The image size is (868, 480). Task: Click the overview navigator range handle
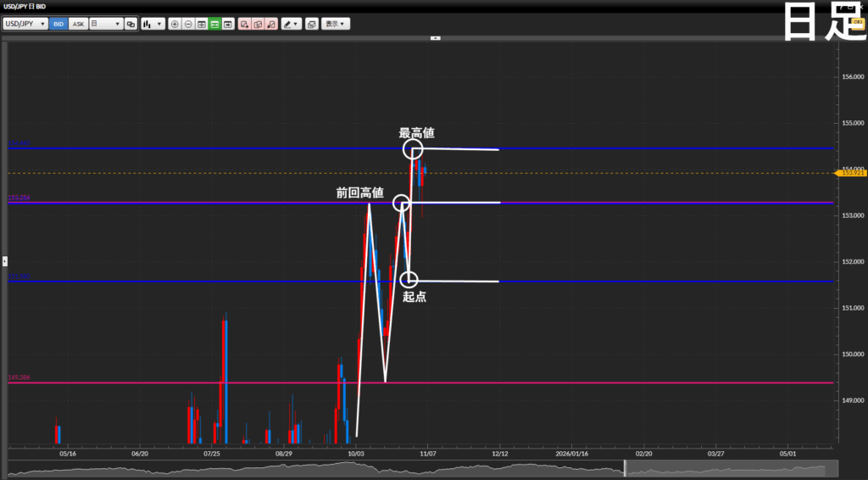tap(626, 468)
